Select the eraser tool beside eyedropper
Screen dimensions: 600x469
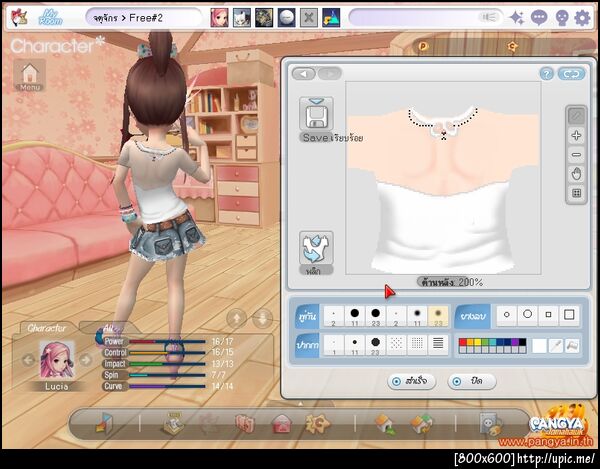click(572, 346)
